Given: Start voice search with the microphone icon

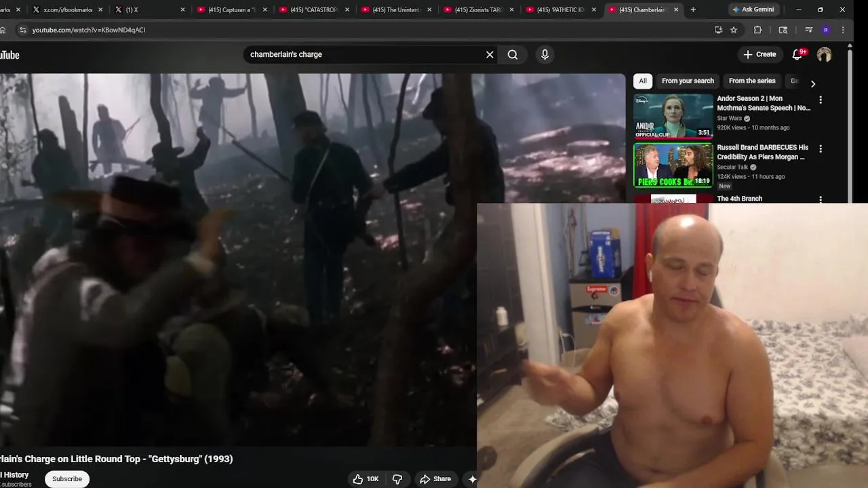Looking at the screenshot, I should 545,54.
